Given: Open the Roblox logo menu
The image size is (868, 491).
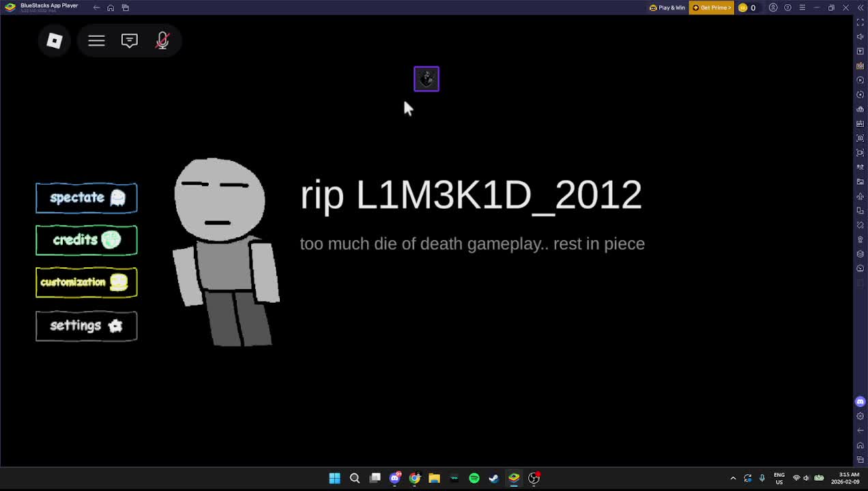Looking at the screenshot, I should click(x=55, y=41).
